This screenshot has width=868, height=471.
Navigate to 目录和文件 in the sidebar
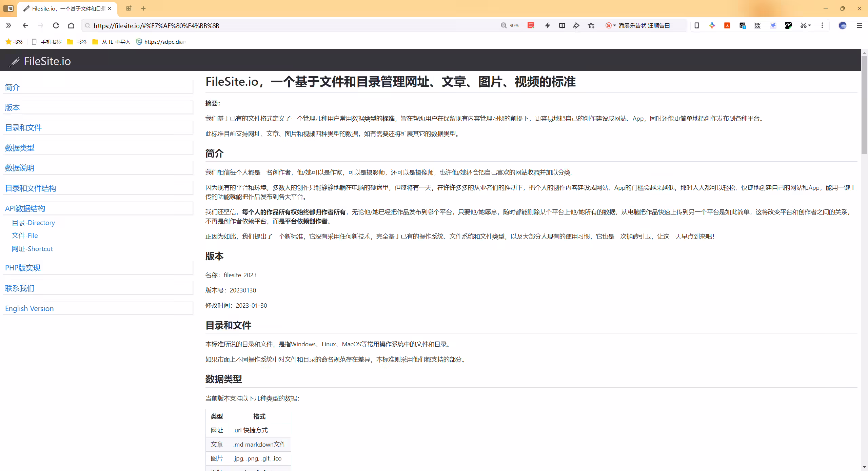pos(23,128)
